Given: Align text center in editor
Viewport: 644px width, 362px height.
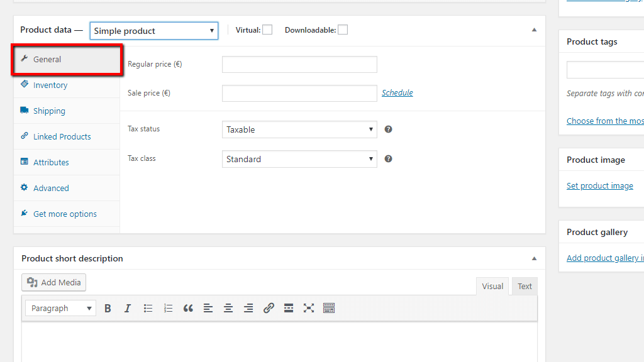Looking at the screenshot, I should click(228, 308).
